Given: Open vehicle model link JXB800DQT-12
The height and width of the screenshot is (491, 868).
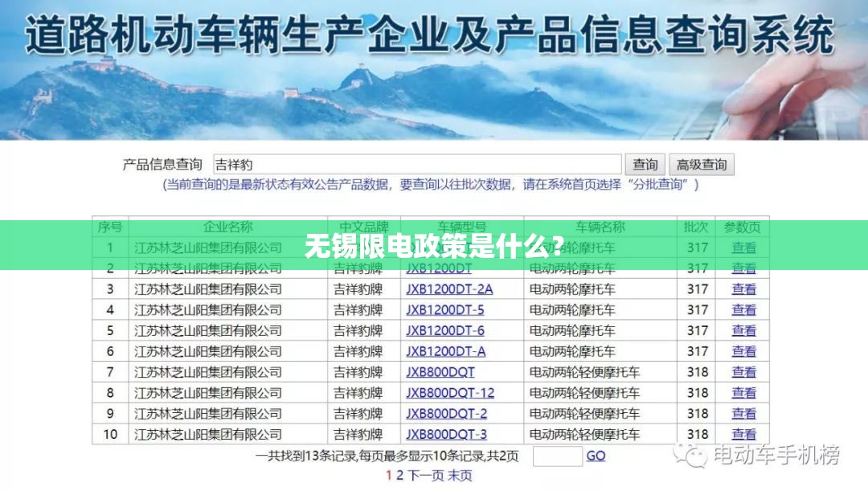Looking at the screenshot, I should click(x=449, y=393).
